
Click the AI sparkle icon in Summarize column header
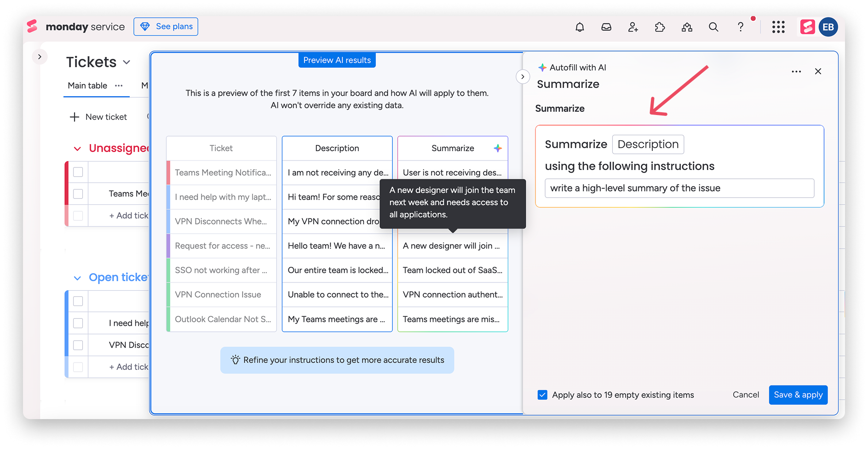click(497, 148)
